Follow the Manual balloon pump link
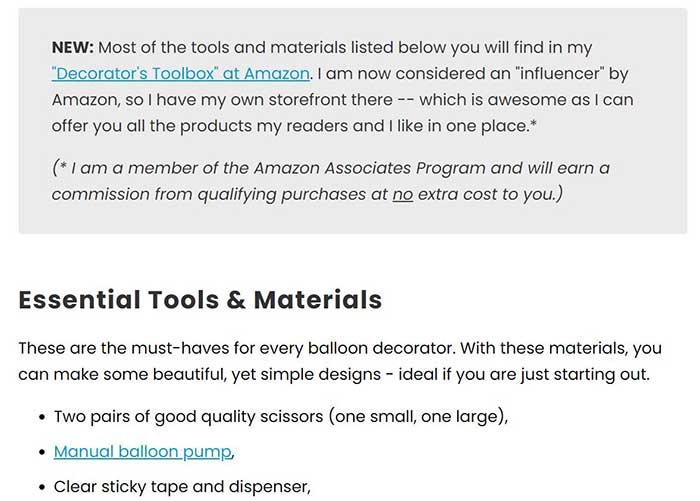 [x=143, y=451]
